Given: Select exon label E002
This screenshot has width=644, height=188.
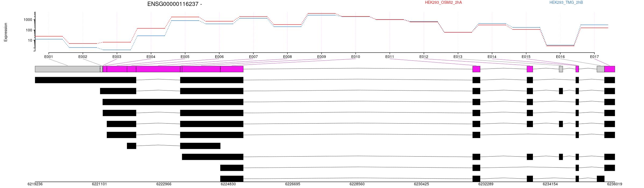Looking at the screenshot, I should (x=83, y=57).
